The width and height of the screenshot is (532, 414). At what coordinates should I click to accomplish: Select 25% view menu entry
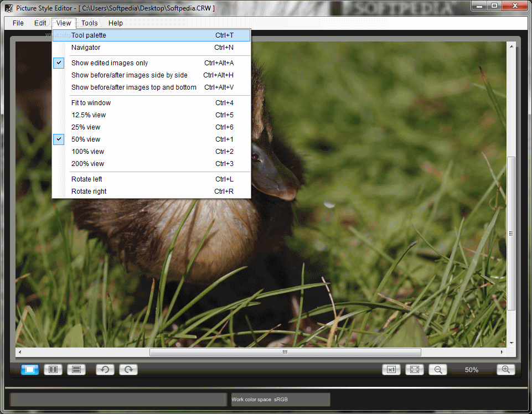(151, 127)
